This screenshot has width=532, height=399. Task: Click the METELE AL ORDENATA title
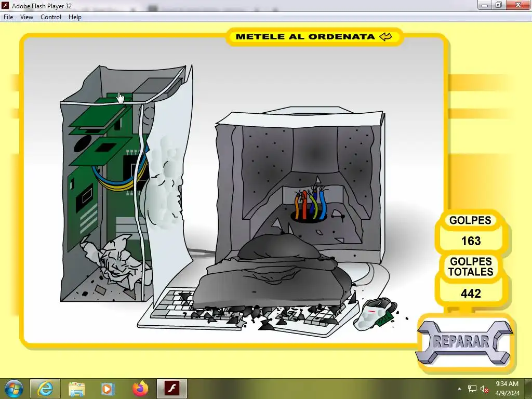pos(305,37)
